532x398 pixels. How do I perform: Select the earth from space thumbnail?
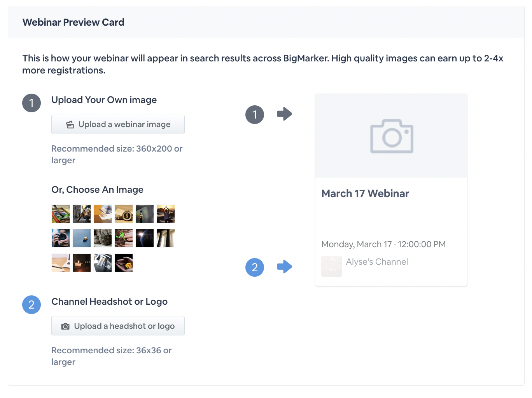(144, 238)
